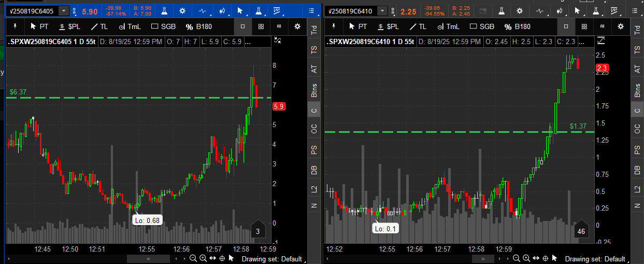The width and height of the screenshot is (644, 264).
Task: Select $PL price level tool in left chart
Action: tap(69, 26)
